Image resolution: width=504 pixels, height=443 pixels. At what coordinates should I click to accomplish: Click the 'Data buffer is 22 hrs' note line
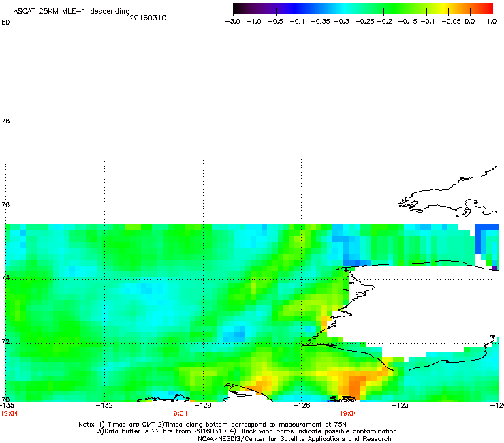[247, 431]
